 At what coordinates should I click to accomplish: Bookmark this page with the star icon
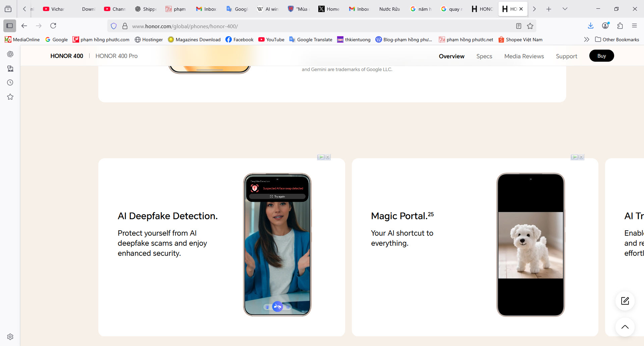click(x=530, y=26)
